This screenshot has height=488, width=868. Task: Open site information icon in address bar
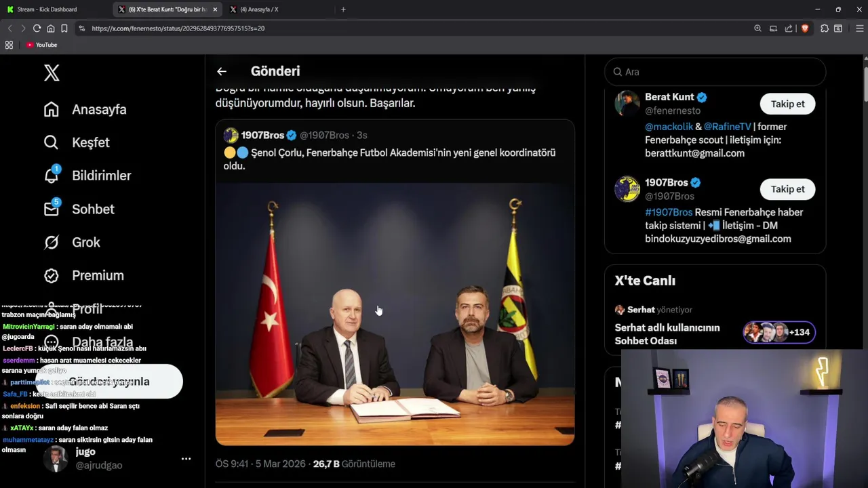tap(82, 28)
